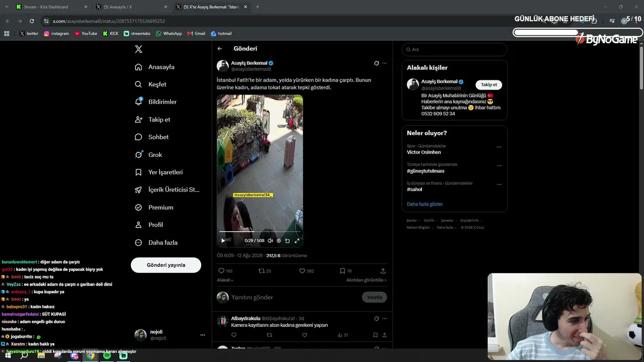Open more options on Asayiş Berkemal's post
The width and height of the screenshot is (644, 362).
[384, 63]
